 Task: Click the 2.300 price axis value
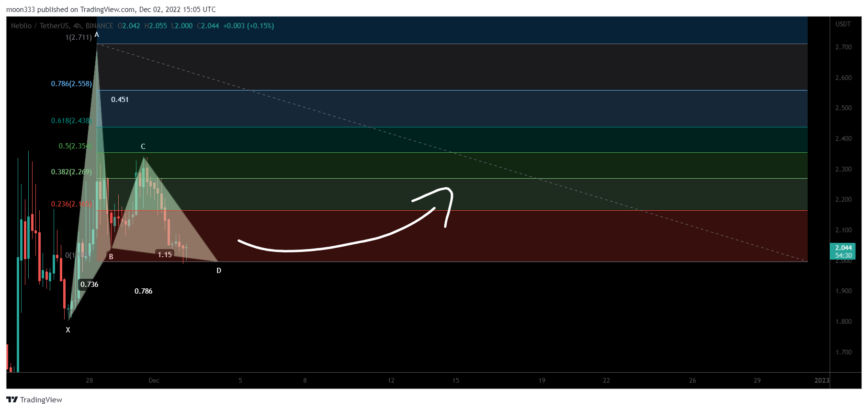[844, 169]
